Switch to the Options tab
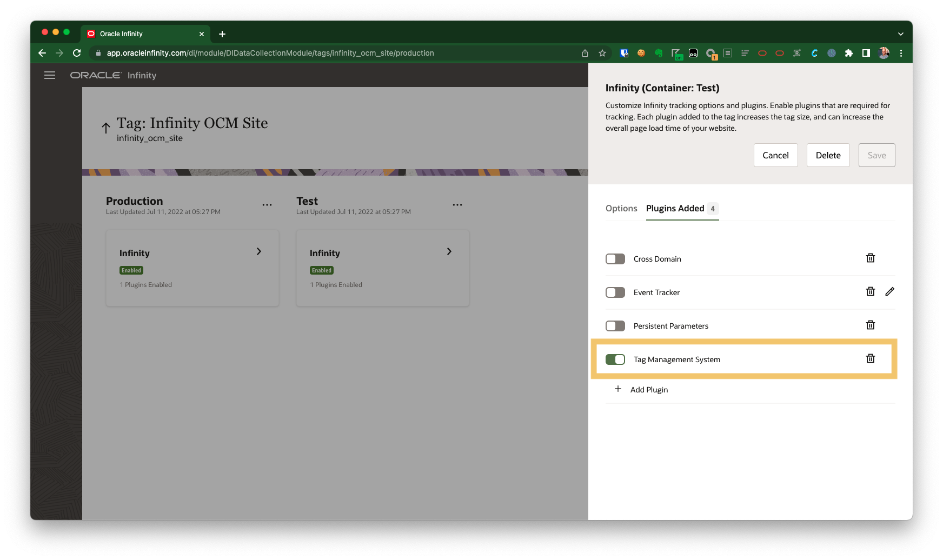 click(x=621, y=208)
